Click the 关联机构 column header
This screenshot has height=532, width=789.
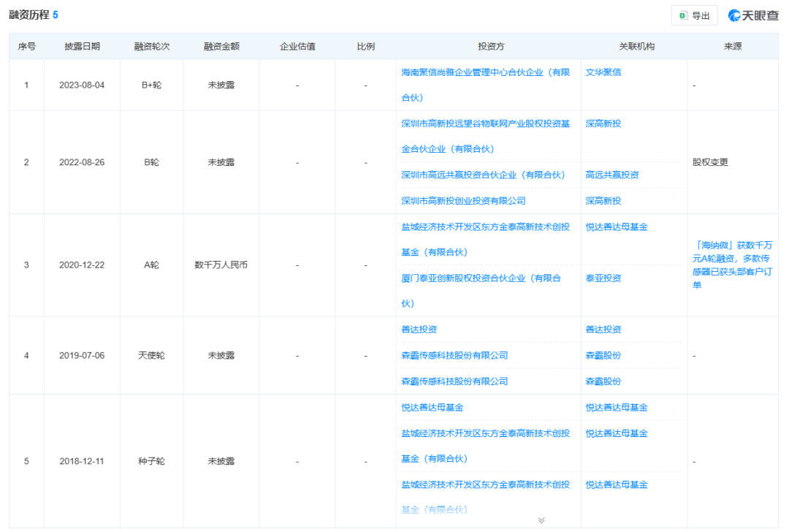pos(636,46)
